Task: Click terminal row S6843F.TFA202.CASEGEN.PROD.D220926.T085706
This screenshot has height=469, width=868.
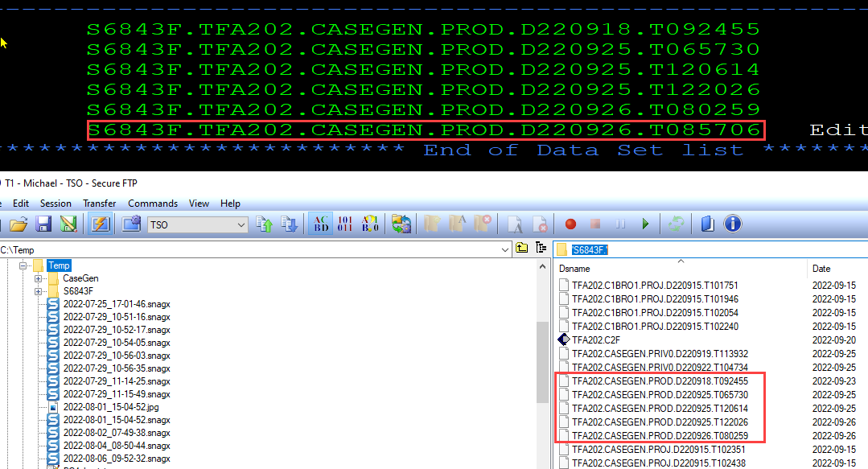Action: tap(424, 130)
